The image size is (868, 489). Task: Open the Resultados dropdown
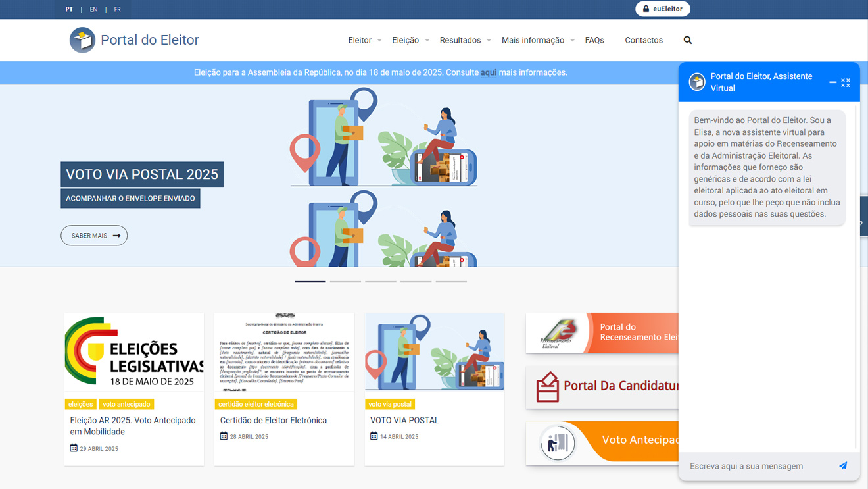[x=460, y=40]
